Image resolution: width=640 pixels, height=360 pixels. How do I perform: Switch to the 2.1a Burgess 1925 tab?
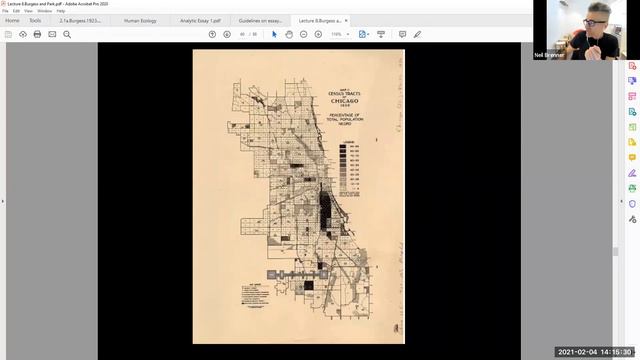[80, 20]
